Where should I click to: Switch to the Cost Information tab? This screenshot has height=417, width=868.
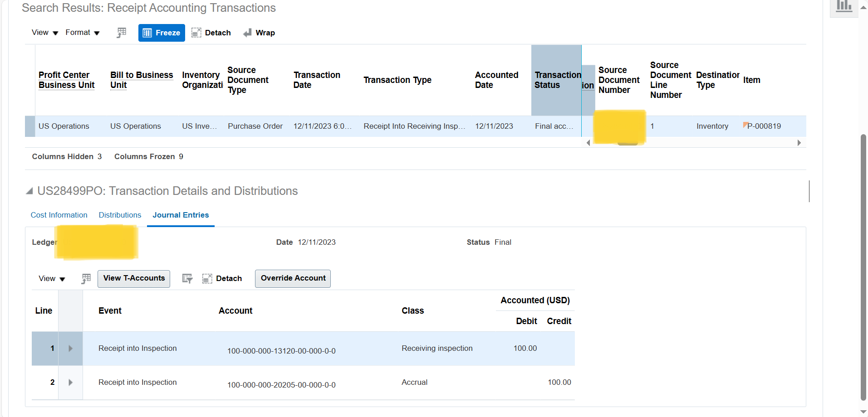pyautogui.click(x=59, y=215)
